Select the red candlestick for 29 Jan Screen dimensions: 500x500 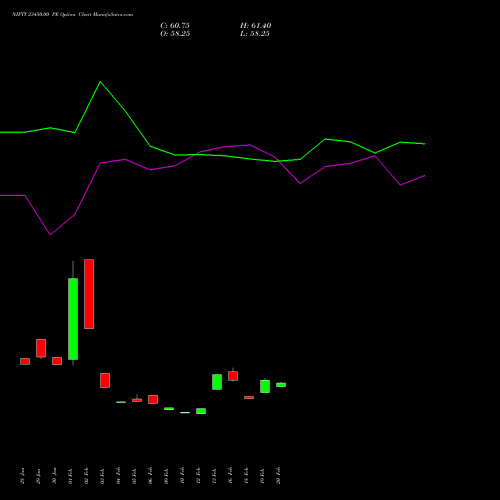[41, 348]
